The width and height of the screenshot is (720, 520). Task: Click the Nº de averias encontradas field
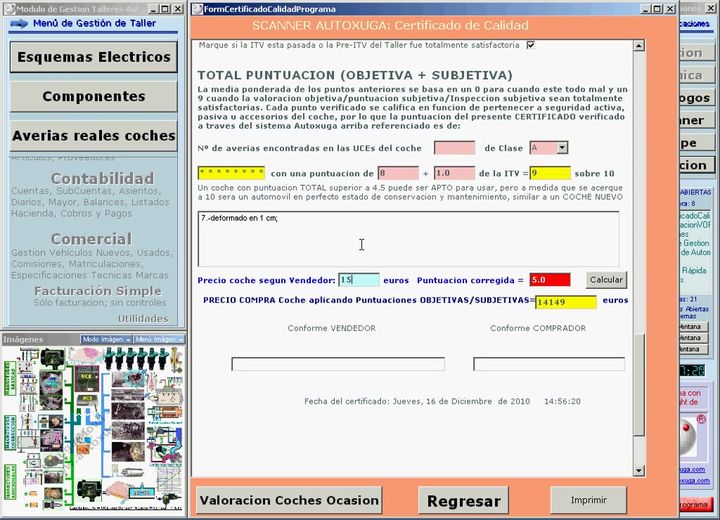point(455,148)
